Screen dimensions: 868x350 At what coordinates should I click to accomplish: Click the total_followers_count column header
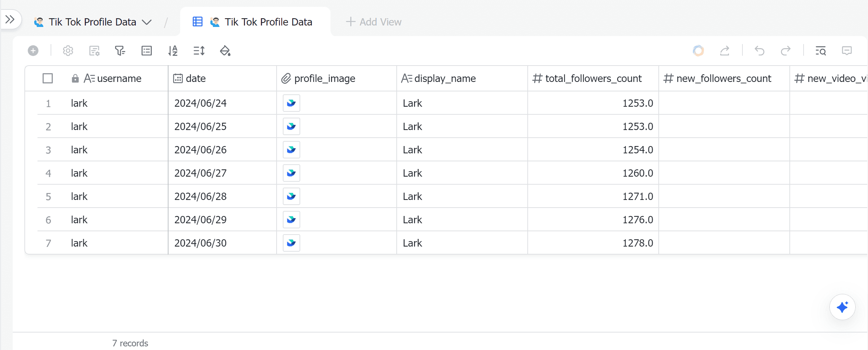[x=593, y=78]
